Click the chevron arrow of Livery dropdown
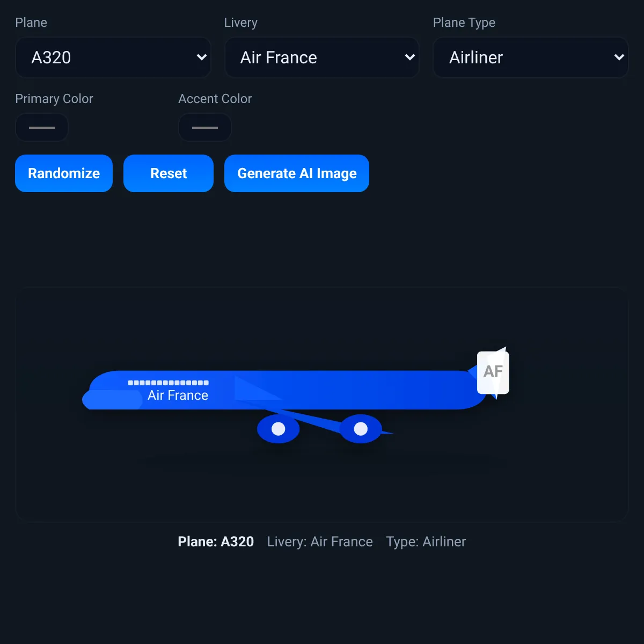The height and width of the screenshot is (644, 644). [410, 57]
